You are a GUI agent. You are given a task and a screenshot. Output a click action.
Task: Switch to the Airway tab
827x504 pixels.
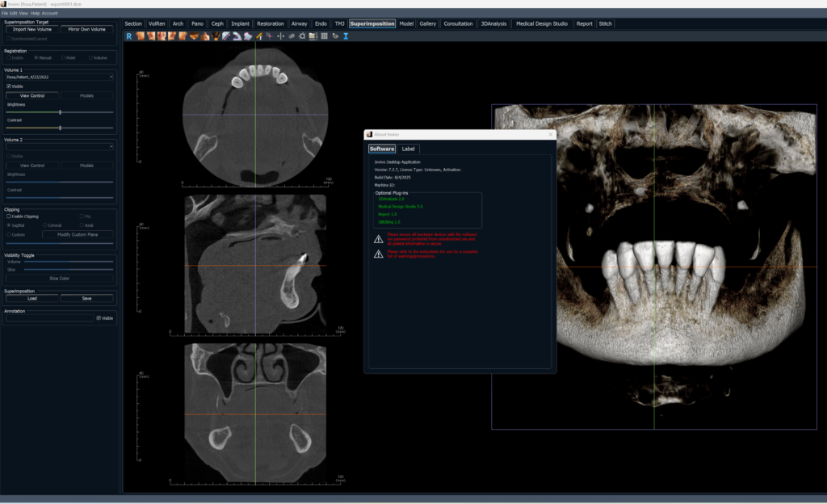click(x=299, y=23)
